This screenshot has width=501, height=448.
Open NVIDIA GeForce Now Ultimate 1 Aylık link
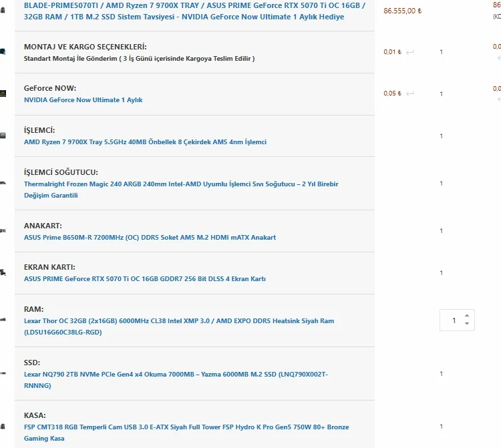(83, 100)
